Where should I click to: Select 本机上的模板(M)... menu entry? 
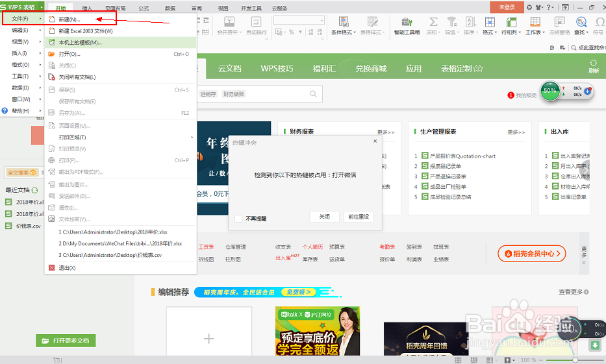120,42
